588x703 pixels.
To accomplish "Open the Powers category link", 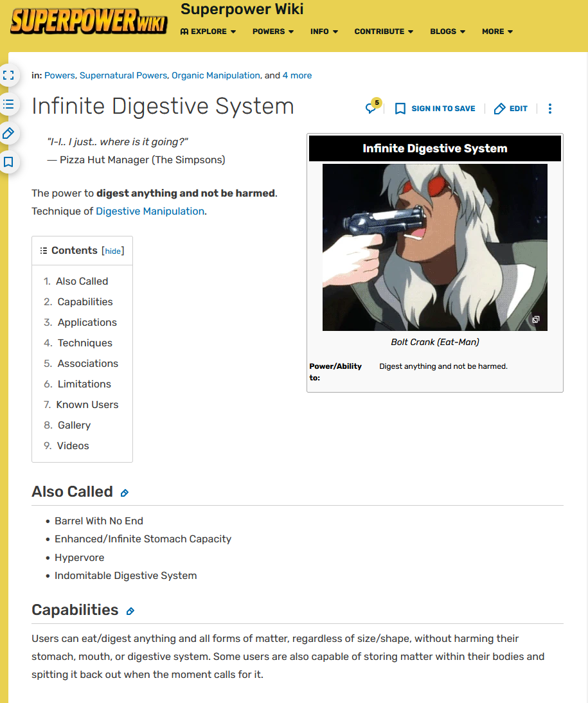I will (60, 75).
